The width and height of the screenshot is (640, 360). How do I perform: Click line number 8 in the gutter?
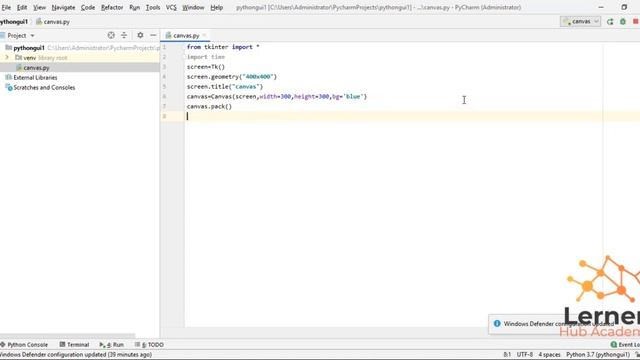164,116
